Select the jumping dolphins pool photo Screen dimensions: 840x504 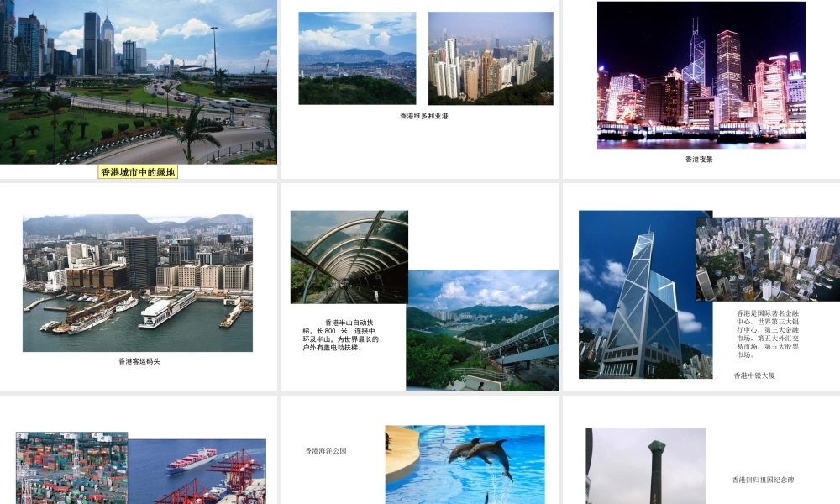point(465,465)
